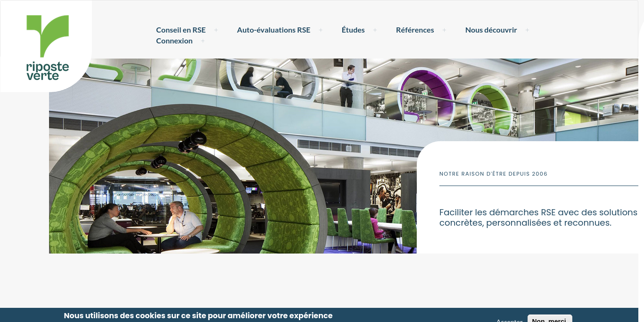
Task: Open the Auto-évaluations RSE menu
Action: pyautogui.click(x=273, y=30)
